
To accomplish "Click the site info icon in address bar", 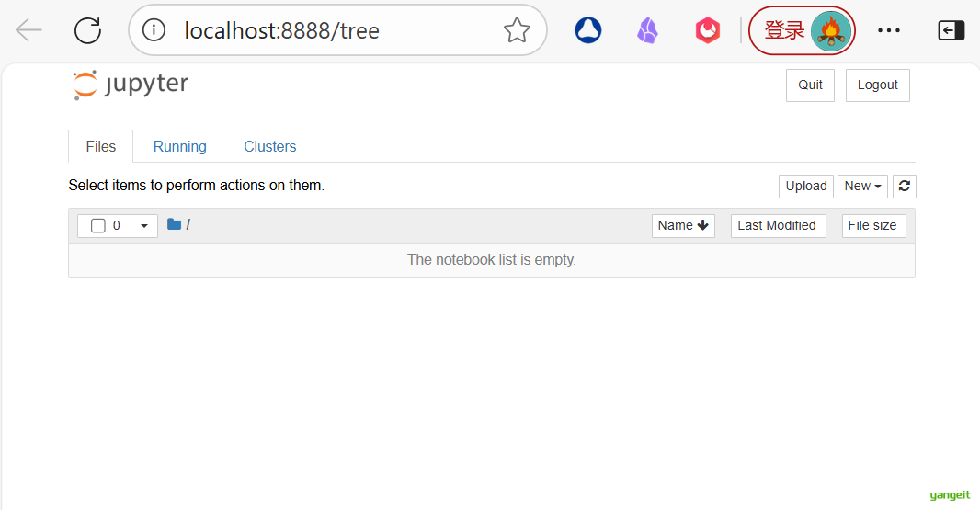I will pyautogui.click(x=154, y=30).
